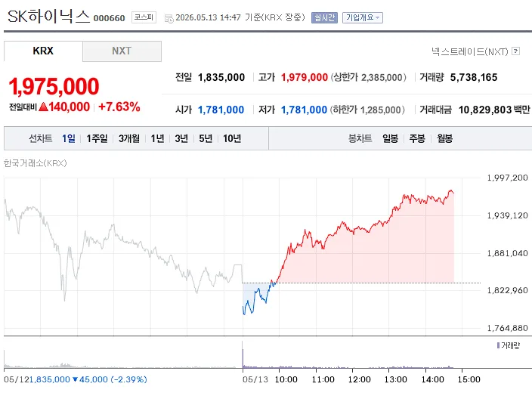
Task: Click the 고가 value 1,979,000
Action: (x=305, y=77)
